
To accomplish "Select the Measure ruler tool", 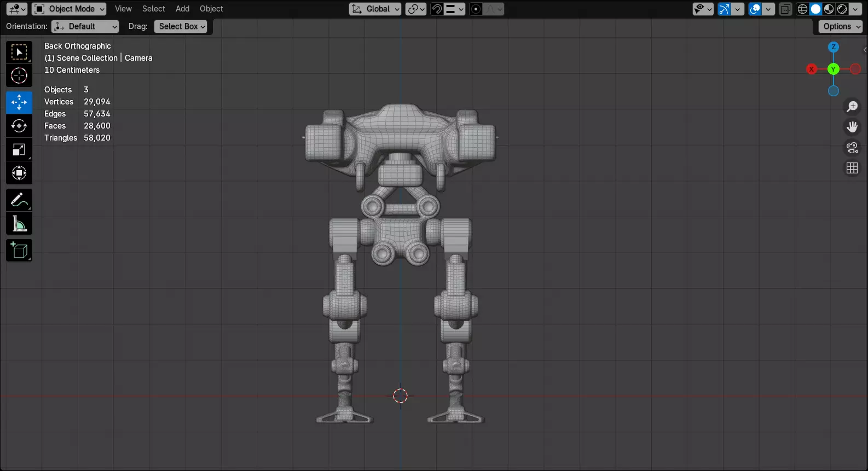I will [x=19, y=223].
